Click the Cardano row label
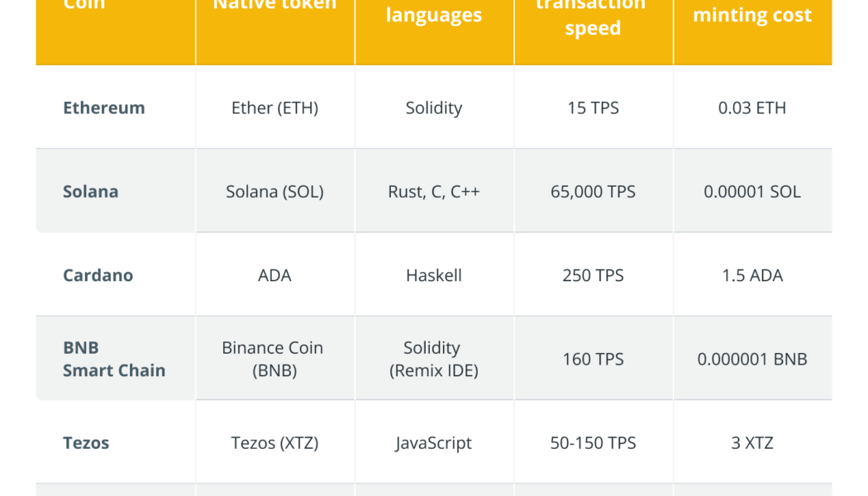 98,275
